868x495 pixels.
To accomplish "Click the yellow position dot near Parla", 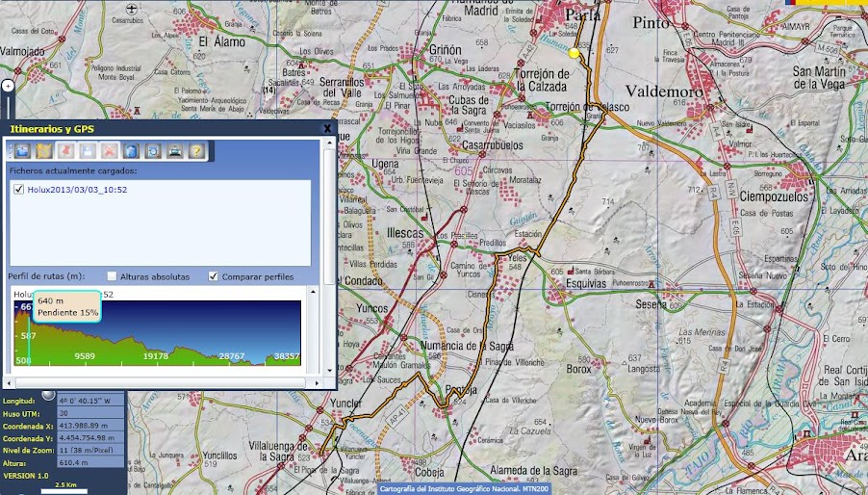I will (x=574, y=53).
